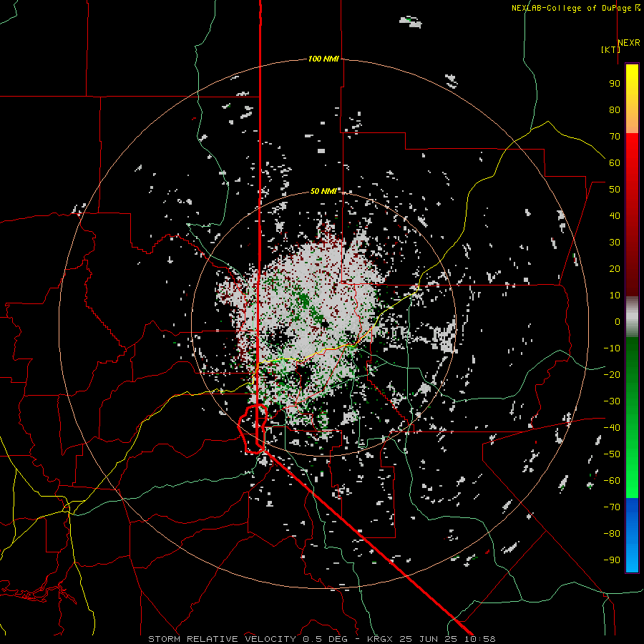Select the -40 value on the velocity scale
Viewport: 644px width, 644px height.
[x=612, y=428]
